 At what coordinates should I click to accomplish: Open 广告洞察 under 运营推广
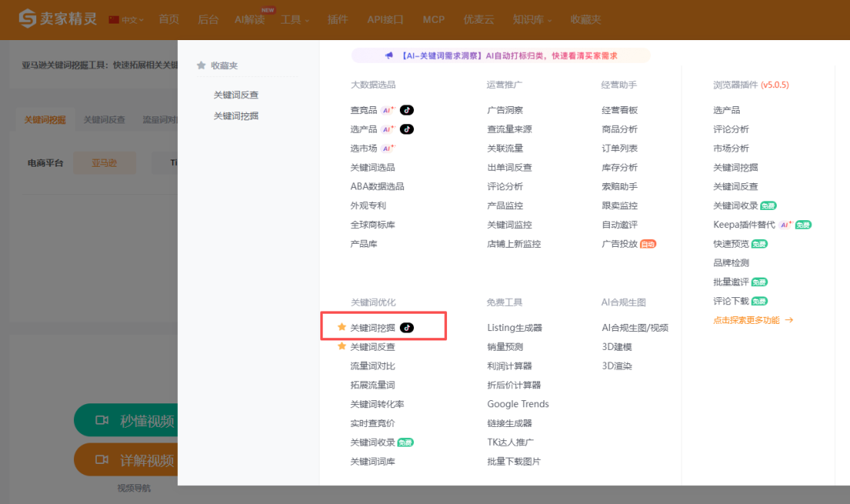pos(505,110)
